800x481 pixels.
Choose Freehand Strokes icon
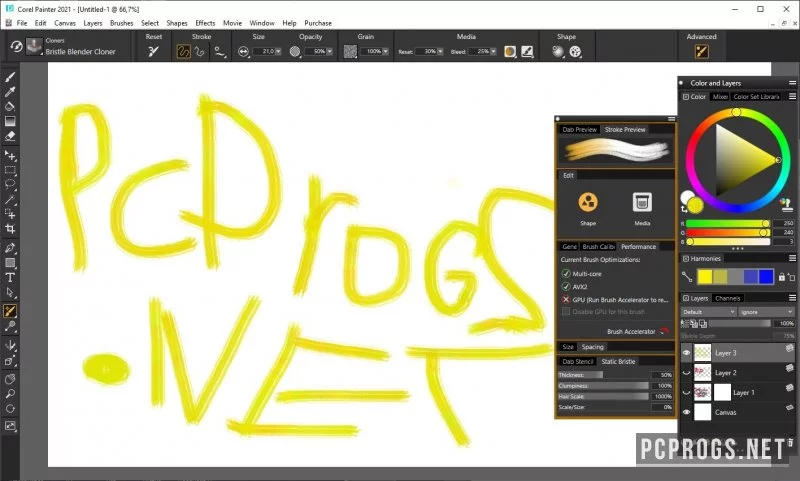coord(183,52)
